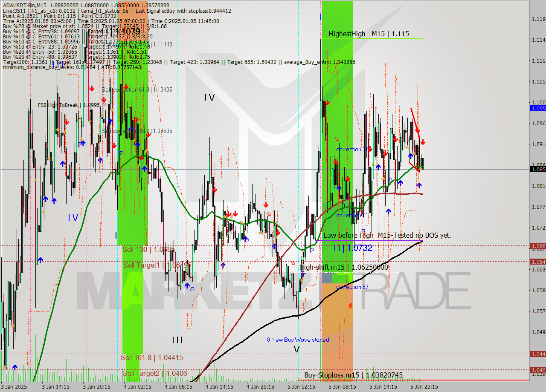This screenshot has width=546, height=392.
Task: Click the red 1.044 price axis tag
Action: 537,354
